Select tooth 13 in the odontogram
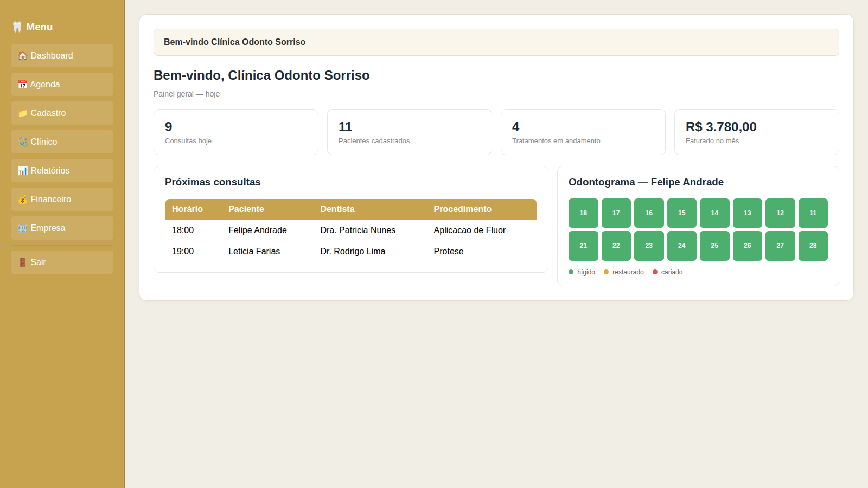868x488 pixels. coord(748,213)
